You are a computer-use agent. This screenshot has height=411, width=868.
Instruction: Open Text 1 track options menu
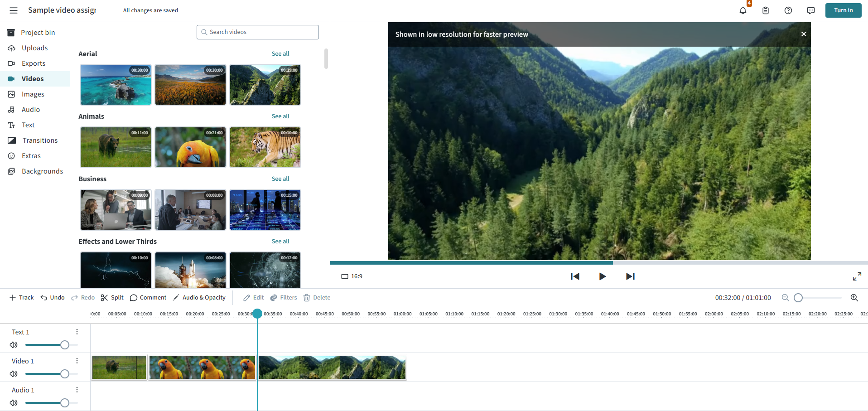pyautogui.click(x=77, y=332)
